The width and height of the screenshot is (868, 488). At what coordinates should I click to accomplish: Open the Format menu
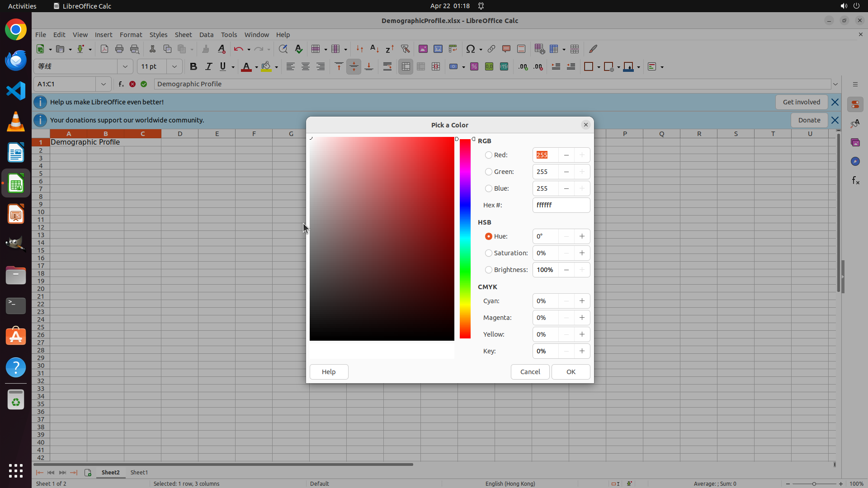pos(131,35)
